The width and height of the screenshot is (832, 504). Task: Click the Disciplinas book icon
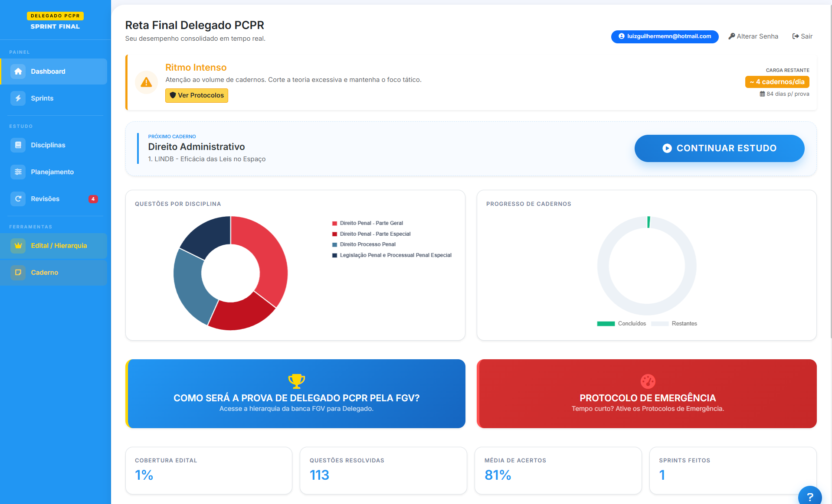pos(18,145)
